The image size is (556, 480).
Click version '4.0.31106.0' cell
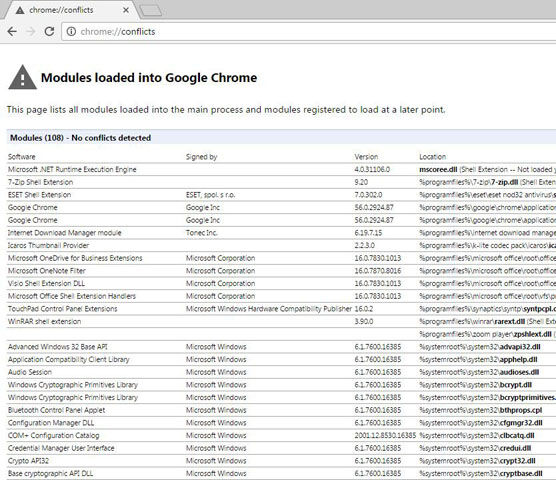pos(372,169)
